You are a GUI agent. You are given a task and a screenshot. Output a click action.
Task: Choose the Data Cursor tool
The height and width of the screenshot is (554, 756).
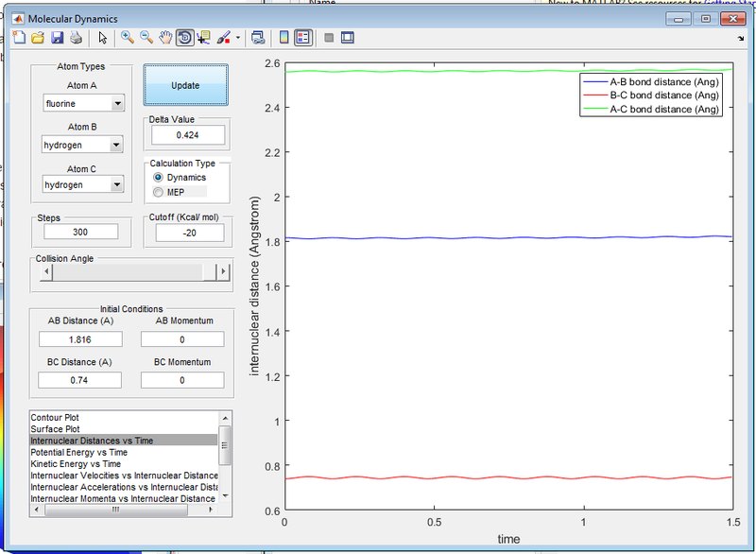(204, 39)
